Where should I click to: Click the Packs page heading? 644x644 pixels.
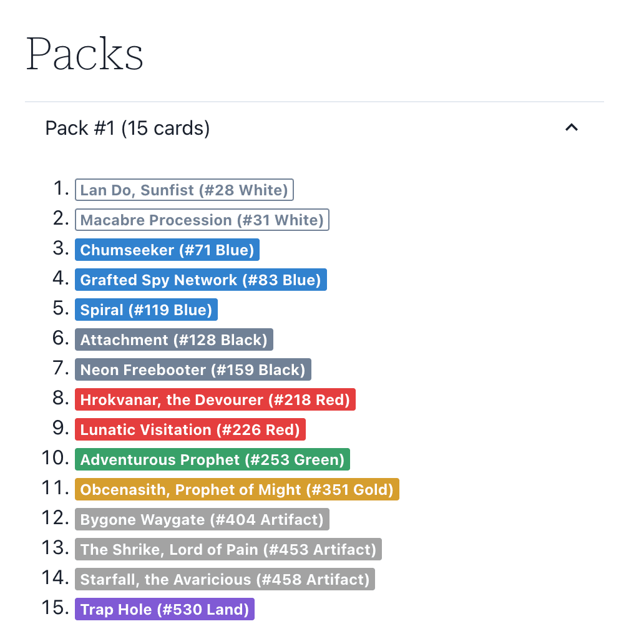(85, 54)
